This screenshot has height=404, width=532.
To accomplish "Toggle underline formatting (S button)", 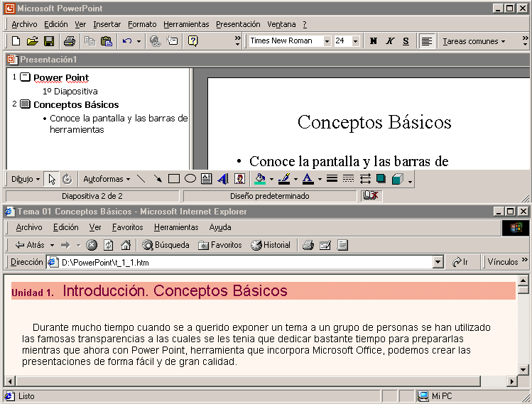I will coord(406,41).
